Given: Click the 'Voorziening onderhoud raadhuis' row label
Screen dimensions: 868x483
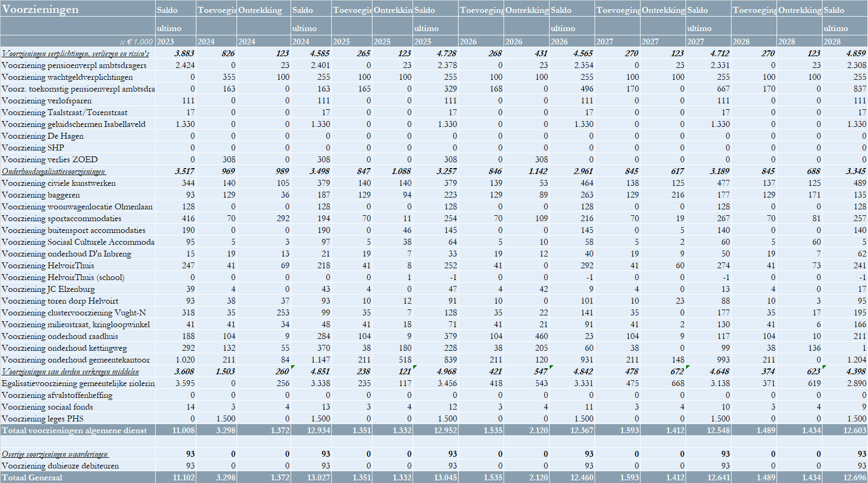Looking at the screenshot, I should (x=60, y=336).
